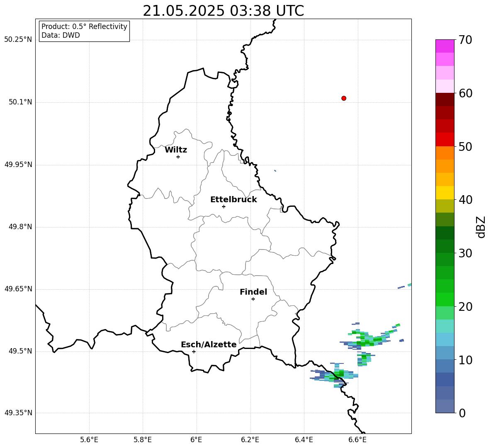
Task: Click the small radar echo near 49.95°N
Action: click(x=275, y=170)
